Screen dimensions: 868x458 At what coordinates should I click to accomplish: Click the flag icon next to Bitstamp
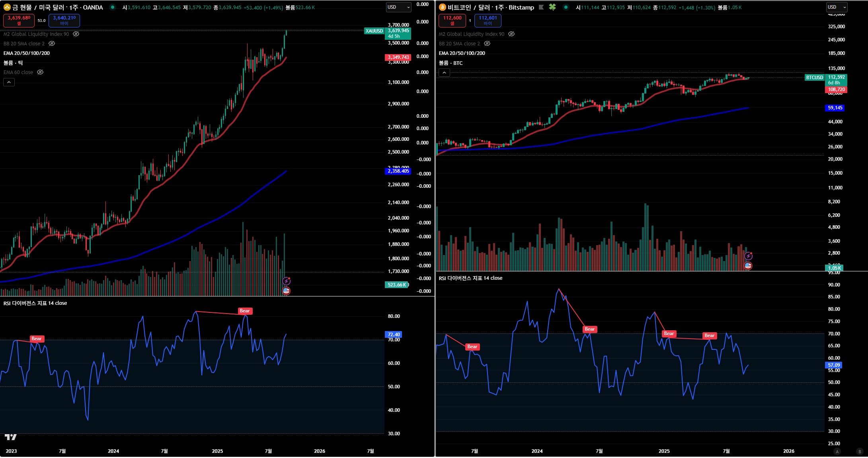click(541, 7)
